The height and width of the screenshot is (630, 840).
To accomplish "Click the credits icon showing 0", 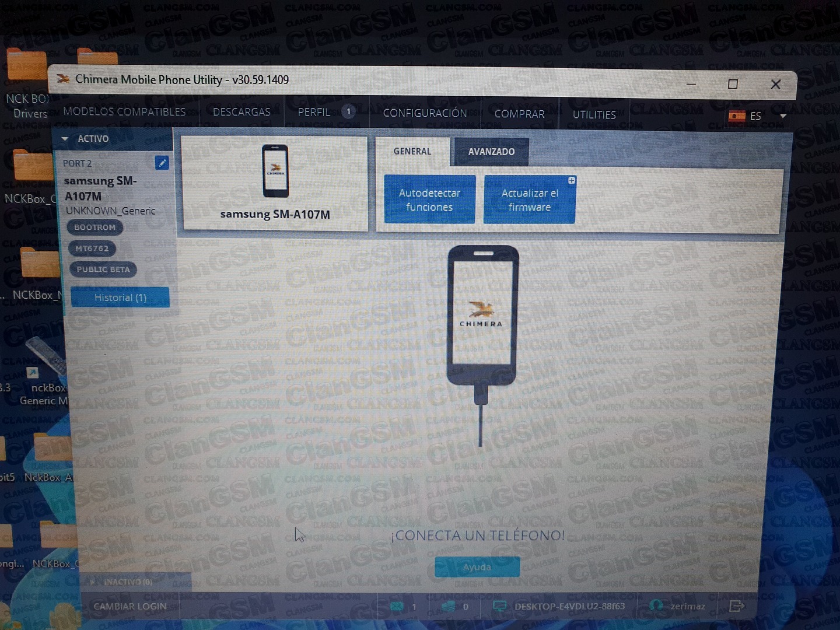I will pyautogui.click(x=449, y=607).
